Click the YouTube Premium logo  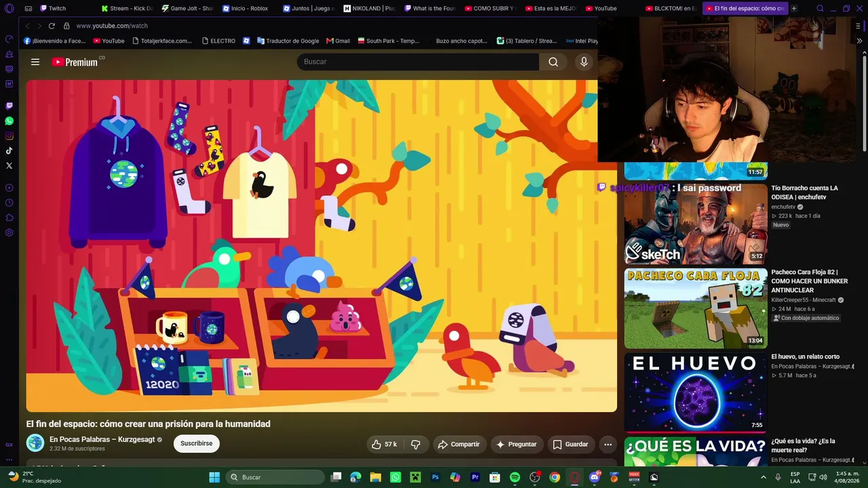coord(75,62)
